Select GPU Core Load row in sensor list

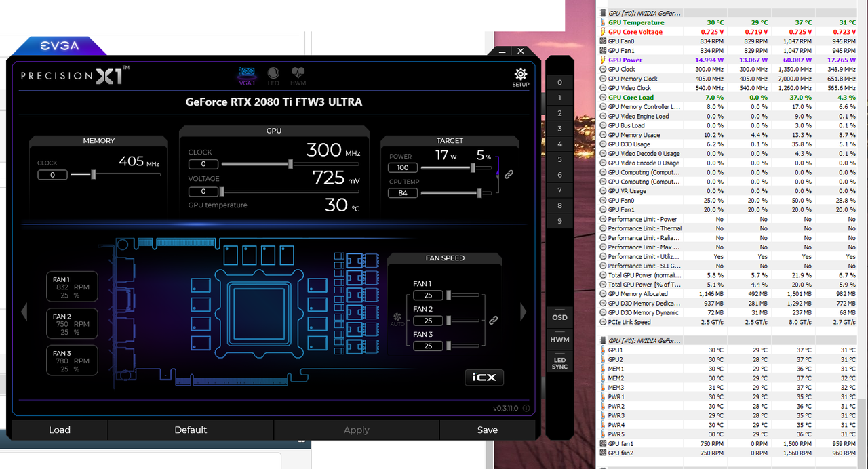[728, 98]
